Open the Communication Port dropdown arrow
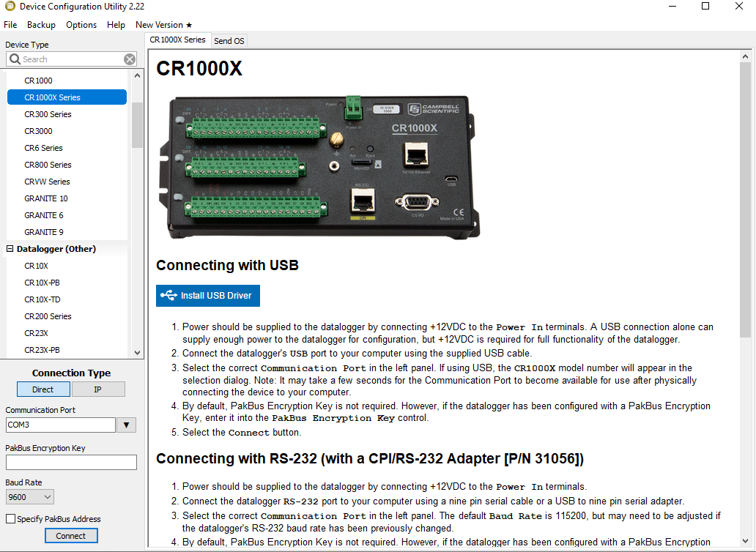The width and height of the screenshot is (756, 552). coord(127,425)
